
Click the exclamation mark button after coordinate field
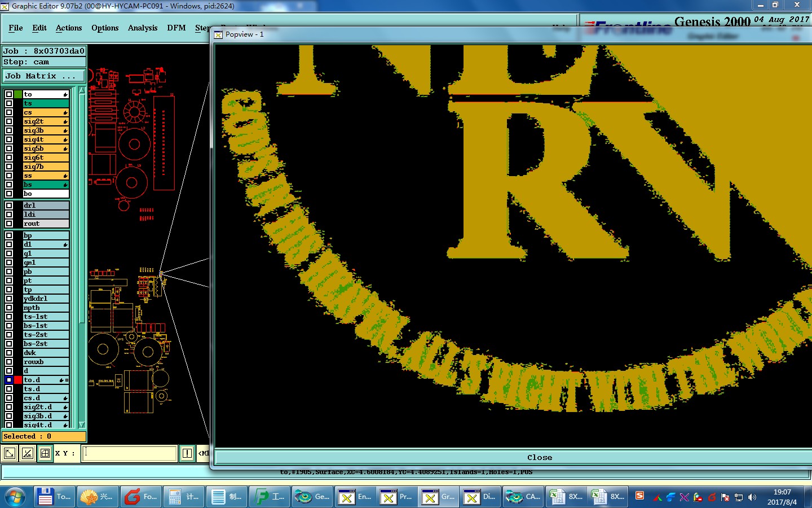click(187, 453)
